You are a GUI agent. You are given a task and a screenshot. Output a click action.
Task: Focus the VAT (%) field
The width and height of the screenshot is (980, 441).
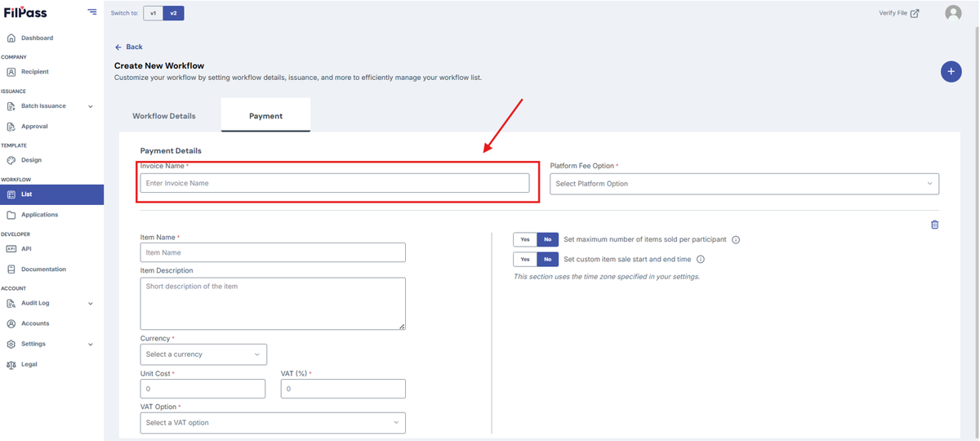tap(343, 389)
